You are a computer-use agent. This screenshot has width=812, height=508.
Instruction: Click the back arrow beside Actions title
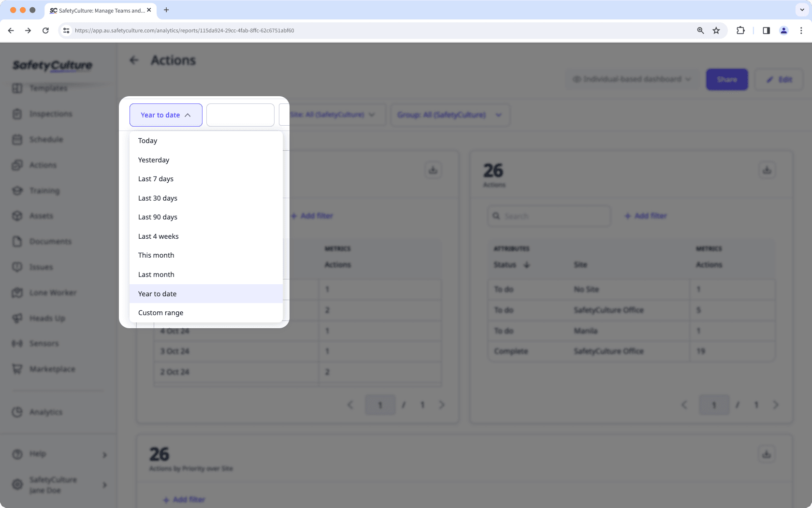134,60
